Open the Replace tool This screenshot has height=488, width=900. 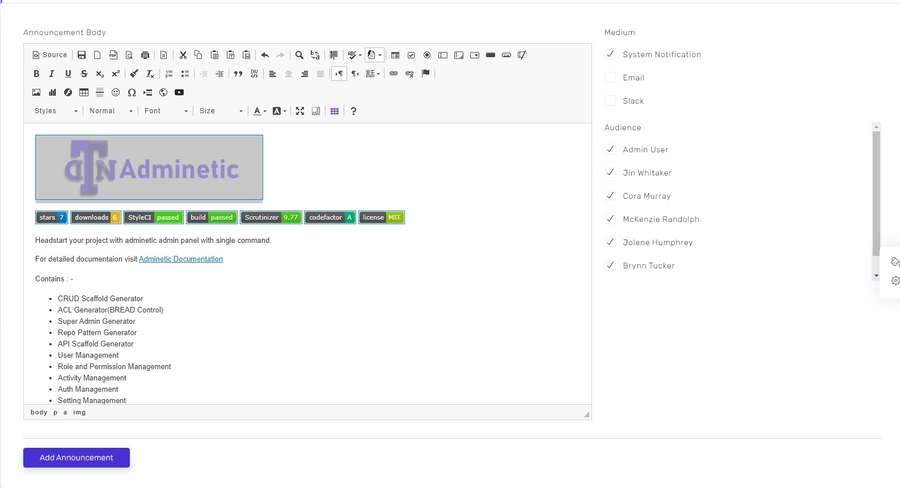[x=315, y=55]
